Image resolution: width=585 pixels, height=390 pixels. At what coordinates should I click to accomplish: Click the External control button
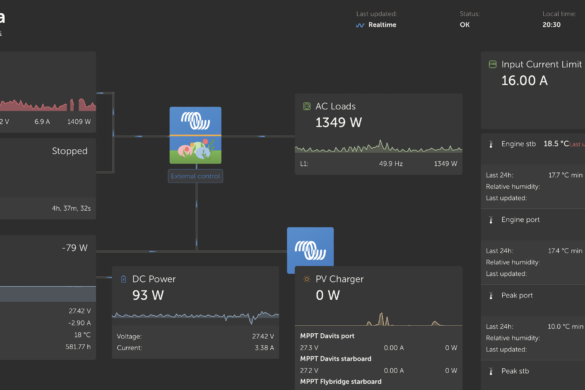(195, 176)
